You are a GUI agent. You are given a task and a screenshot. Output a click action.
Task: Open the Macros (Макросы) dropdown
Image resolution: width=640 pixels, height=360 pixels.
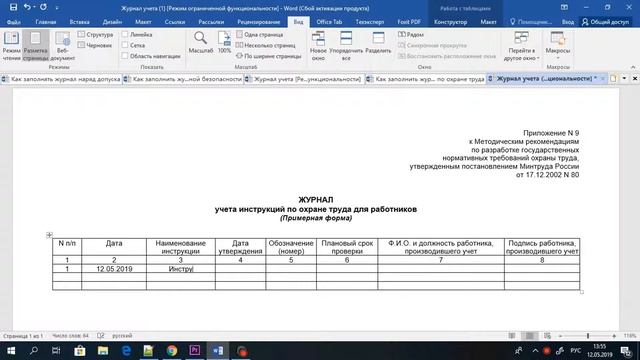(x=558, y=45)
